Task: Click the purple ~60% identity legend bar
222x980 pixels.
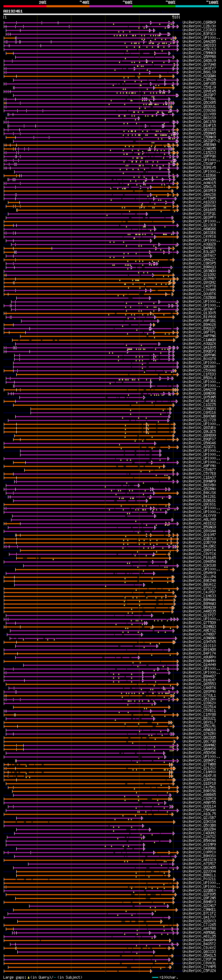Action: tap(111, 6)
